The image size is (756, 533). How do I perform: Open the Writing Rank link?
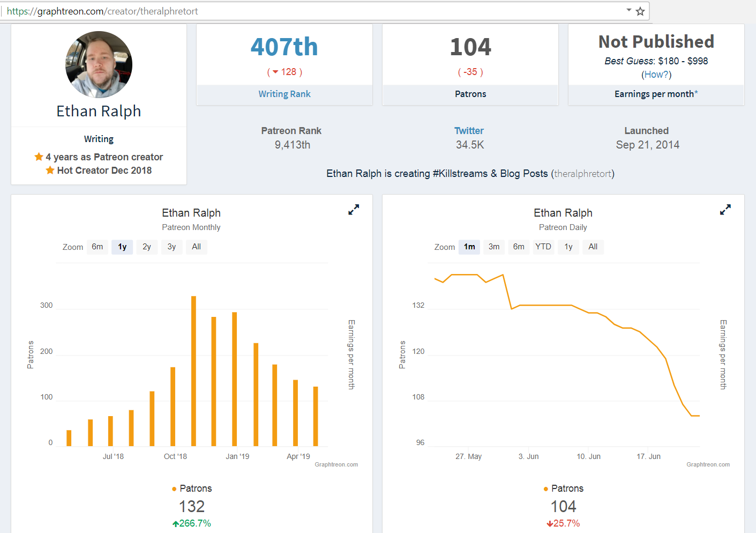(285, 94)
